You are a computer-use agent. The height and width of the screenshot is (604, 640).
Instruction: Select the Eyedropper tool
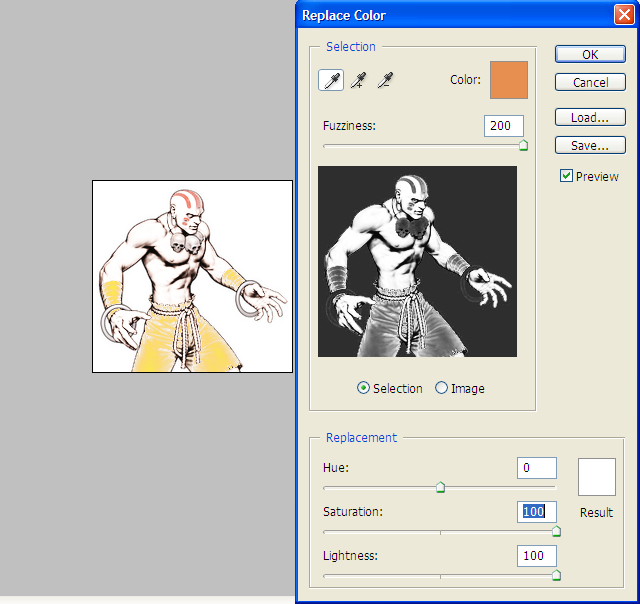[x=331, y=80]
